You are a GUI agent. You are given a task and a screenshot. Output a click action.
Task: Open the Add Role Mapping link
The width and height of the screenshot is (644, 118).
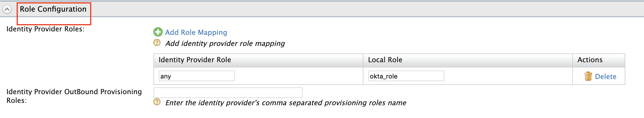coord(196,32)
